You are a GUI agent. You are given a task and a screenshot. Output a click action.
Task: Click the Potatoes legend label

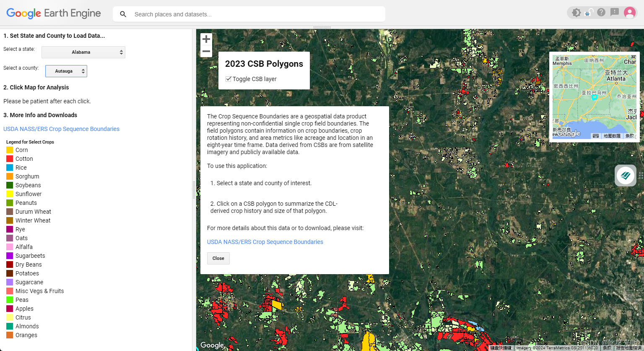point(27,273)
